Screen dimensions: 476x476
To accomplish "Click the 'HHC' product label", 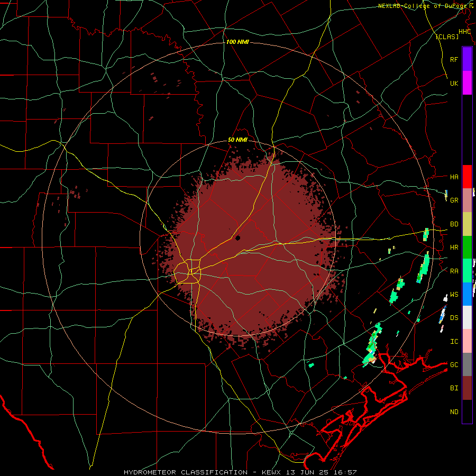I will 464,32.
